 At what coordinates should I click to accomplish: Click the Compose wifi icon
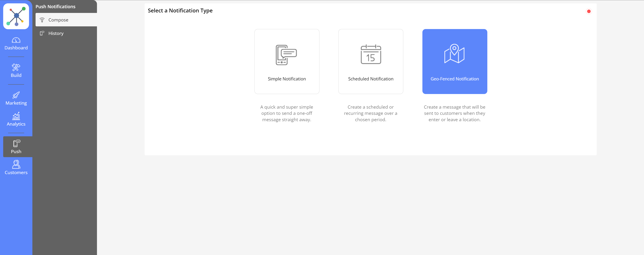[42, 20]
